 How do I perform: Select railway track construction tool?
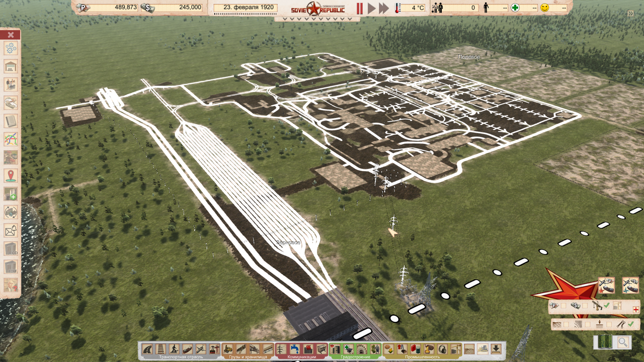click(160, 349)
